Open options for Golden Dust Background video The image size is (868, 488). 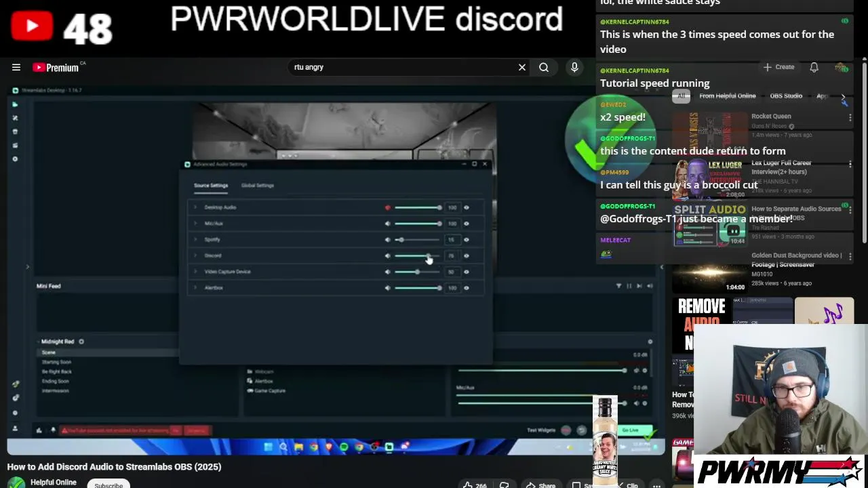pos(850,257)
